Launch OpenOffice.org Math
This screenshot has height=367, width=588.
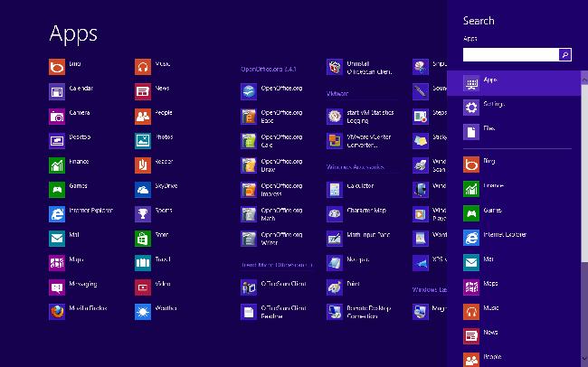point(249,214)
